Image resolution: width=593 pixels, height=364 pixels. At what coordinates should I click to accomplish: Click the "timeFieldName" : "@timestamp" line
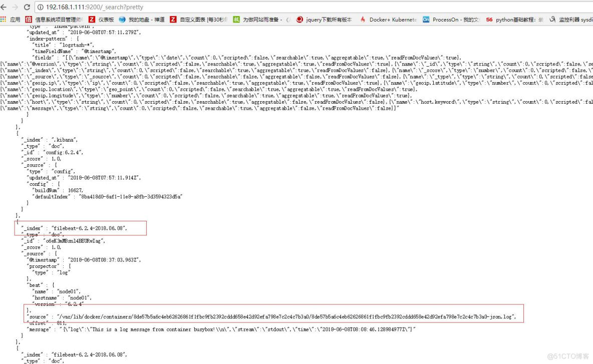pyautogui.click(x=74, y=52)
